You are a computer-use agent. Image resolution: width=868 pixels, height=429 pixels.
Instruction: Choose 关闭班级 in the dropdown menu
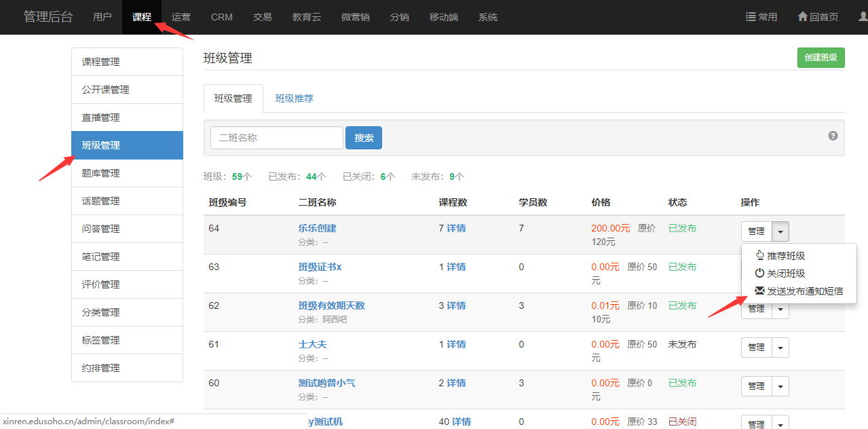point(785,274)
